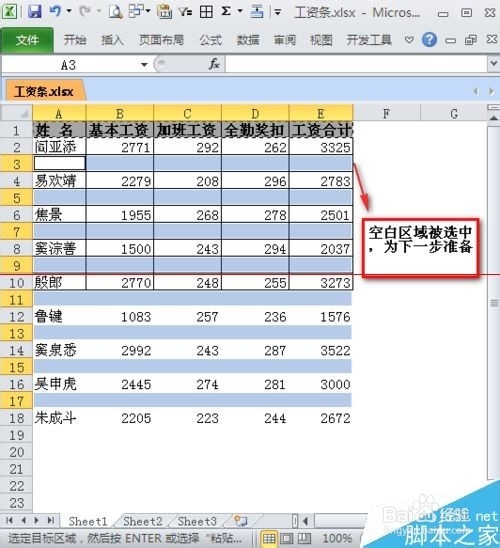Open the 文件 tab
This screenshot has height=548, width=500.
pos(27,40)
